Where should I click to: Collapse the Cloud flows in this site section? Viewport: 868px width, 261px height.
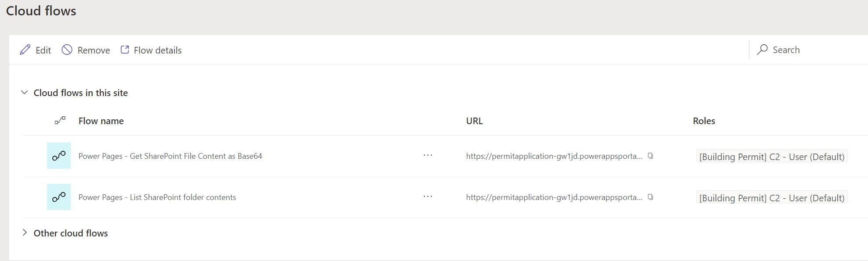(x=24, y=93)
